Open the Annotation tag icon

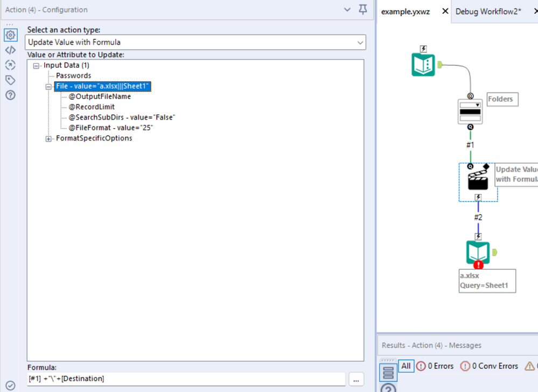click(x=10, y=80)
